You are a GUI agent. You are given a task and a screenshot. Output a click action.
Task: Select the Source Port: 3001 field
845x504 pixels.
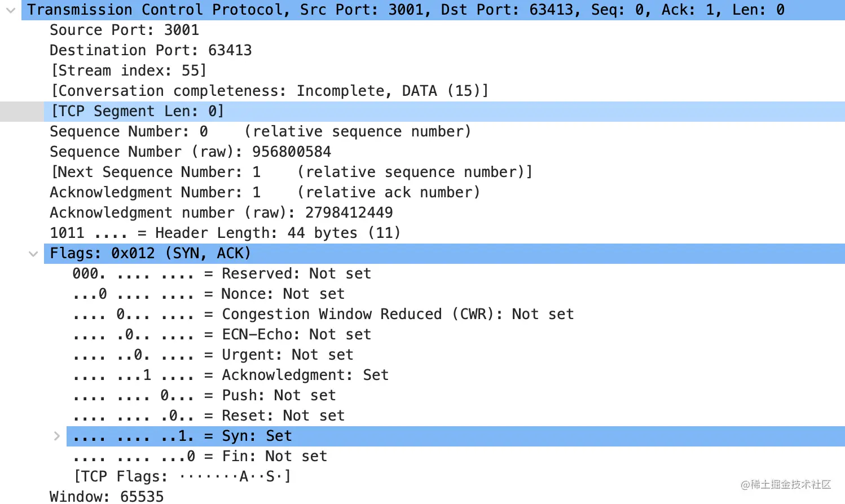(124, 30)
